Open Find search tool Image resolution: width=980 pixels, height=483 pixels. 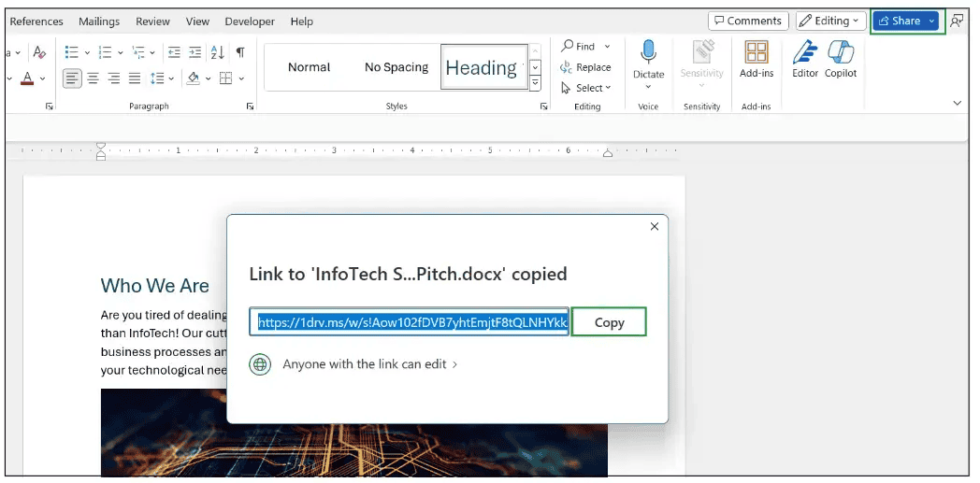pyautogui.click(x=578, y=46)
